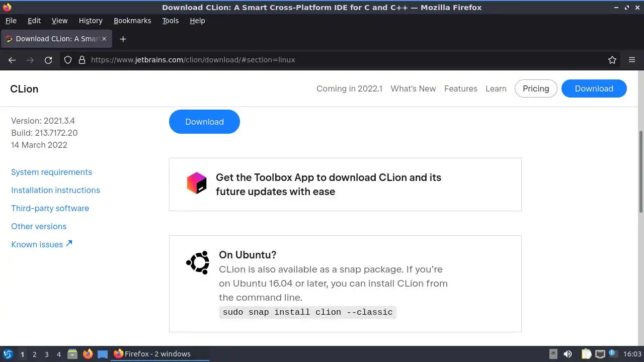644x362 pixels.
Task: Launch Firefox from taskbar quick-launch icon
Action: [x=88, y=354]
